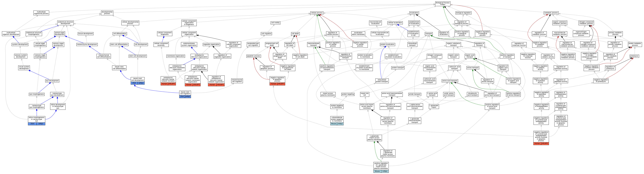
Task: Click the 'L-glutamate import' node
Action: [x=433, y=106]
